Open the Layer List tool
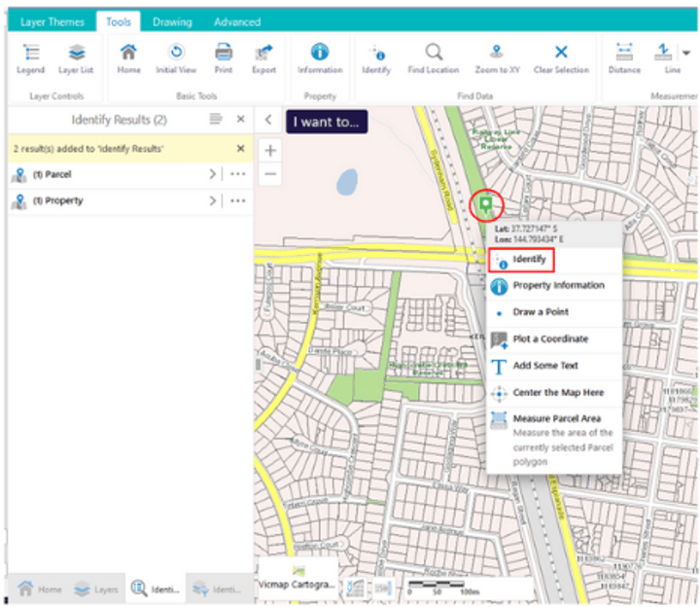Image resolution: width=700 pixels, height=607 pixels. [x=77, y=54]
